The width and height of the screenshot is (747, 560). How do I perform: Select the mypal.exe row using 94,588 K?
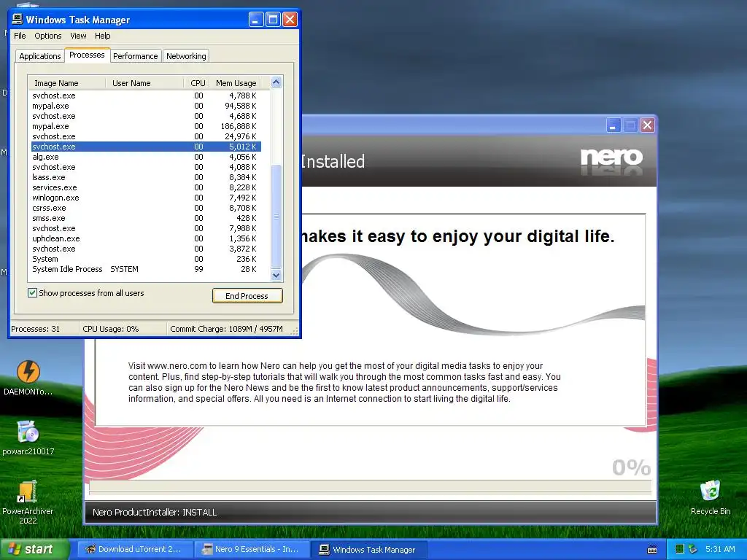coord(146,106)
